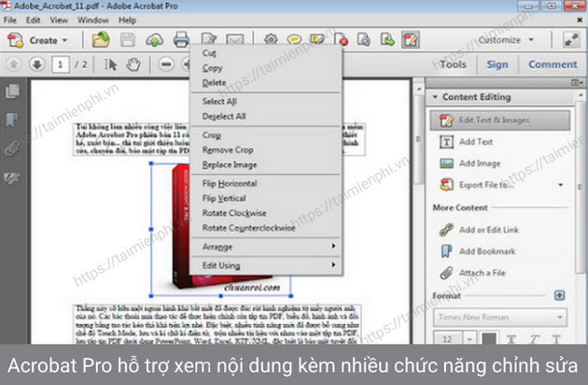Expand the Format section plus button
The height and width of the screenshot is (385, 588).
559,295
